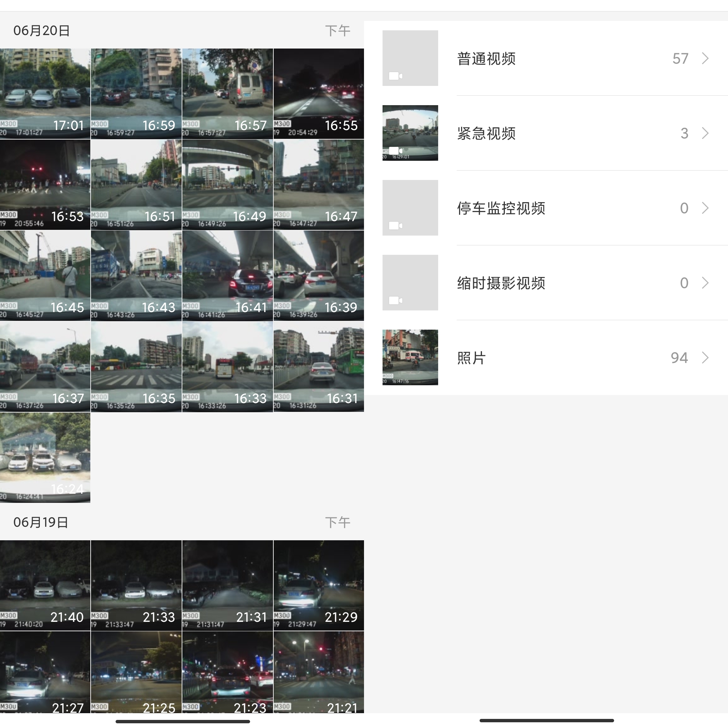
Task: Click the 06月19日 date header
Action: [41, 522]
